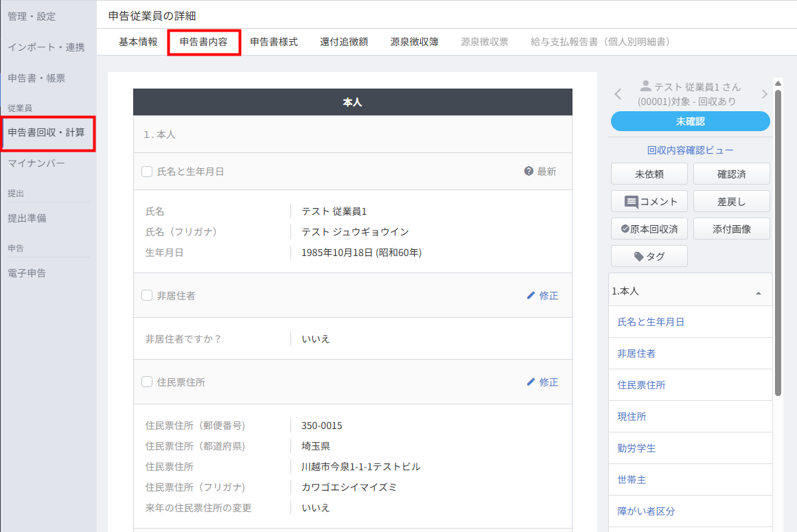797x532 pixels.
Task: Click the help icon beside 最新
Action: [x=529, y=172]
